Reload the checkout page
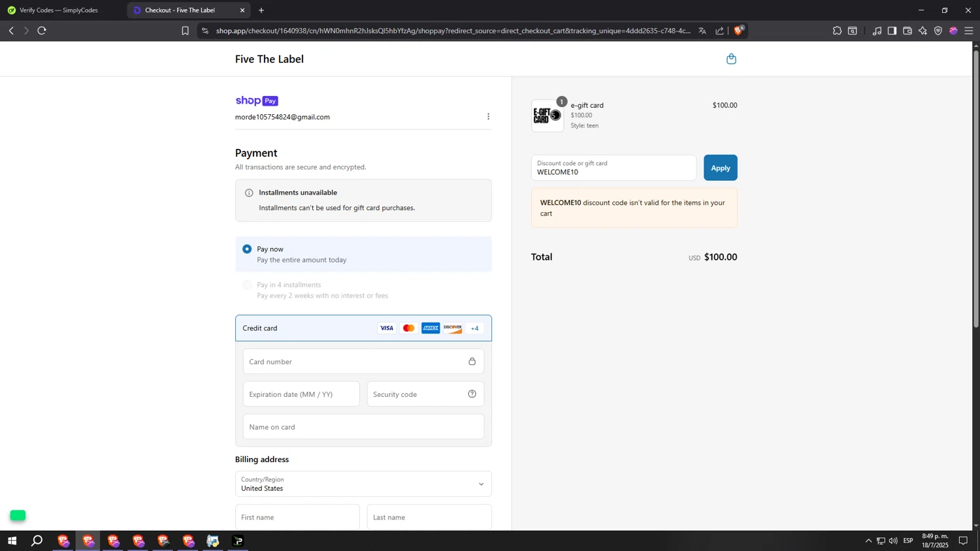This screenshot has width=980, height=551. click(42, 31)
